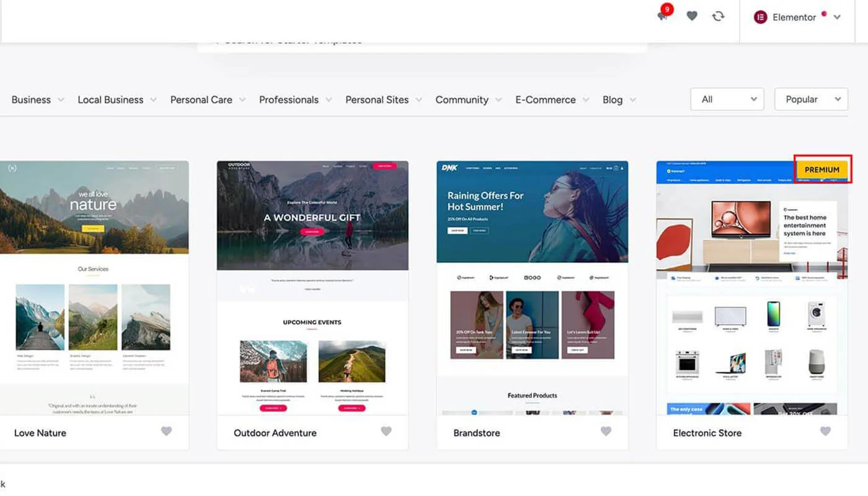Favorite the Love Nature template

[x=166, y=432]
